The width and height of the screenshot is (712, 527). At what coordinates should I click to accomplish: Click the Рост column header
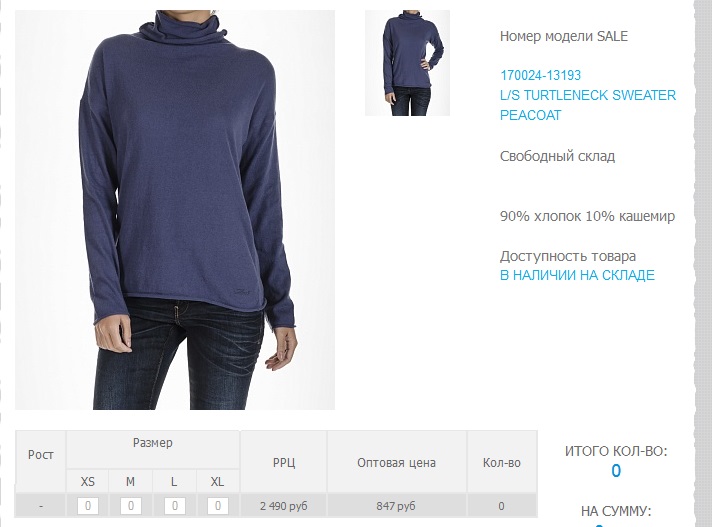41,454
